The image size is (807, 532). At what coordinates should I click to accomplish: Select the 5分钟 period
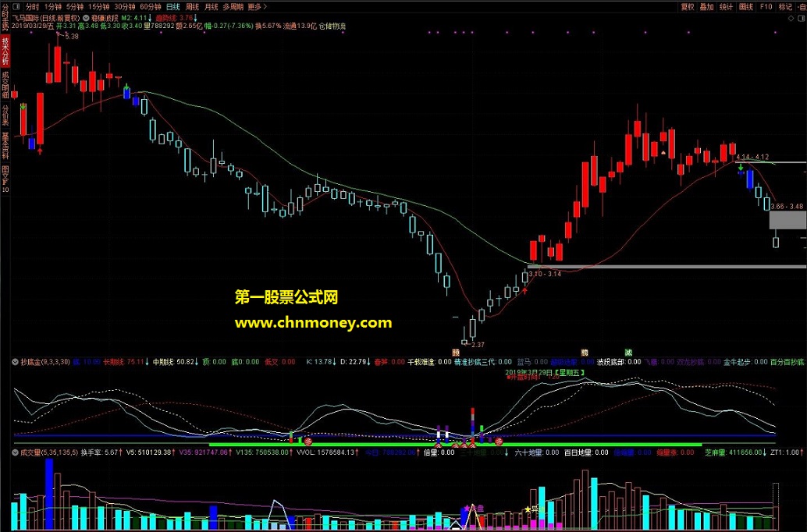tap(75, 7)
